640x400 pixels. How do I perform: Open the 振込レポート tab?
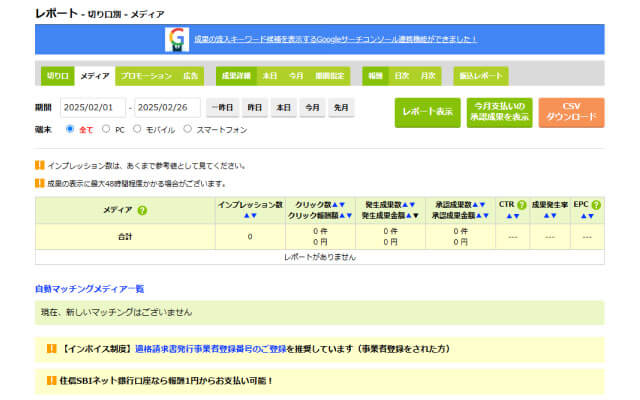[x=481, y=76]
